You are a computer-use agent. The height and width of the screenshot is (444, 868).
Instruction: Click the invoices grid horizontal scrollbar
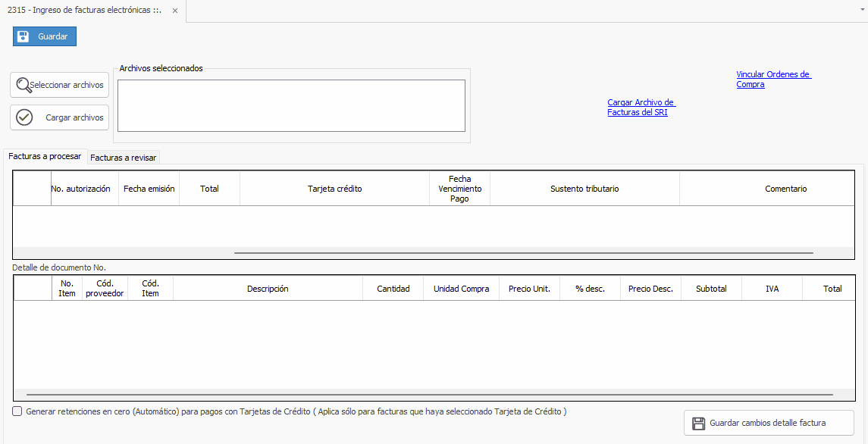[x=523, y=253]
